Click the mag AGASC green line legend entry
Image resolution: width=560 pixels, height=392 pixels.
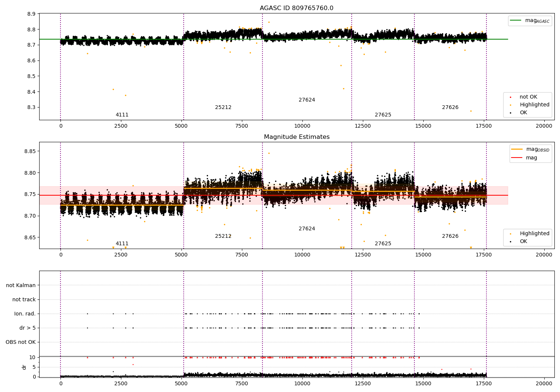coord(530,21)
